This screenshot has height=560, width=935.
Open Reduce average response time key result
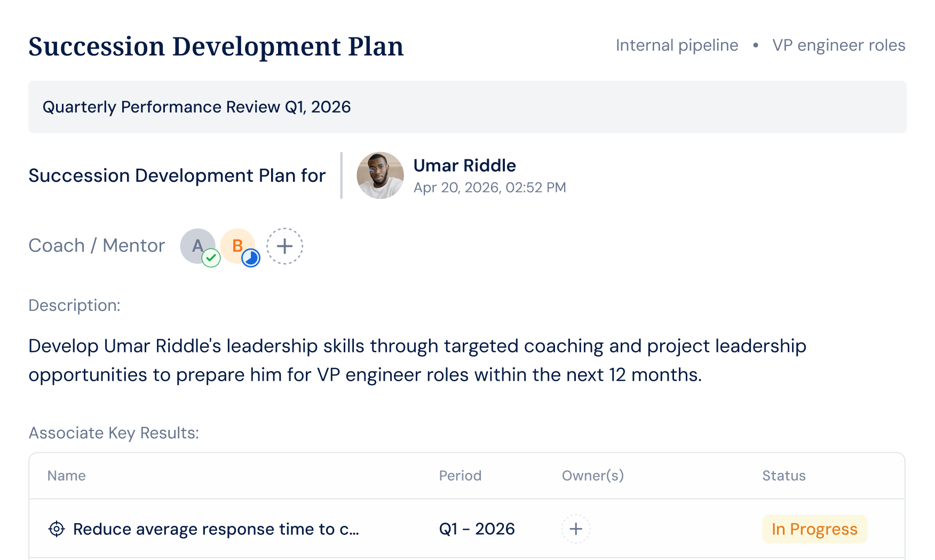[216, 529]
